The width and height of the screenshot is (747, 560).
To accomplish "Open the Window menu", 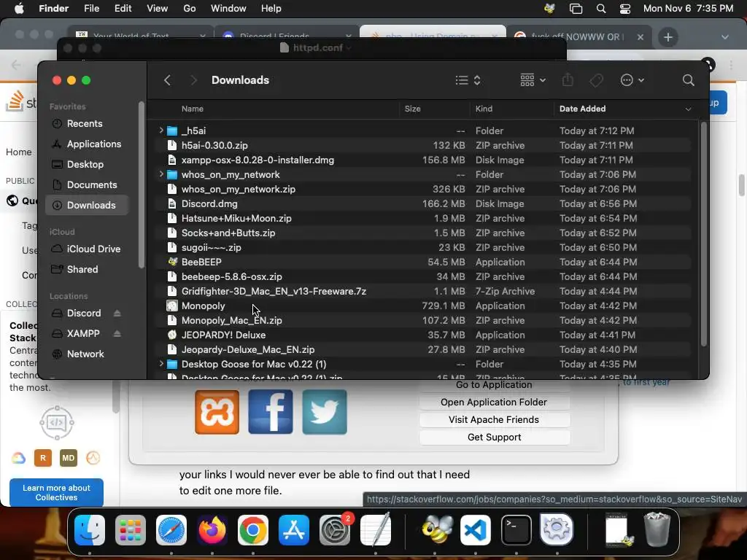I will (x=228, y=9).
